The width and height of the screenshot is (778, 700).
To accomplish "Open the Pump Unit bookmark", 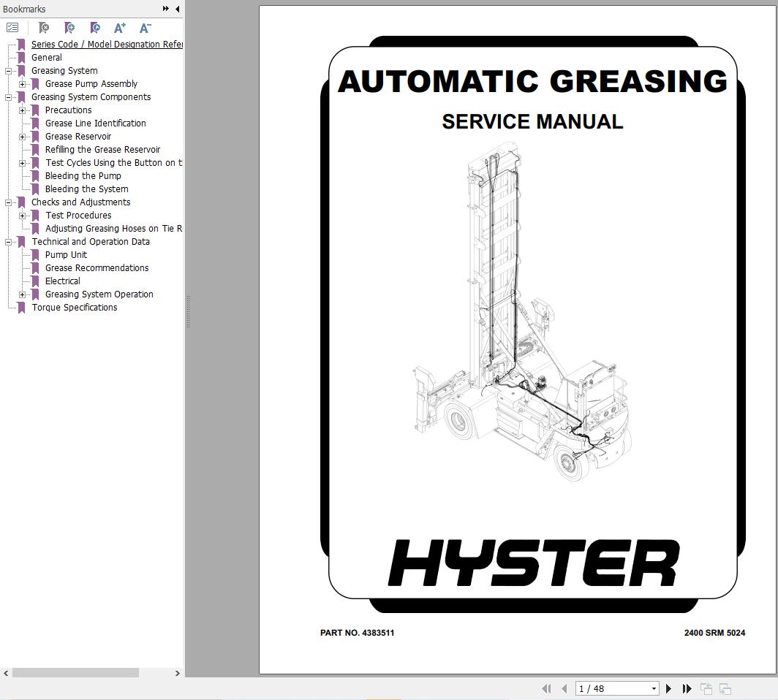I will click(66, 254).
